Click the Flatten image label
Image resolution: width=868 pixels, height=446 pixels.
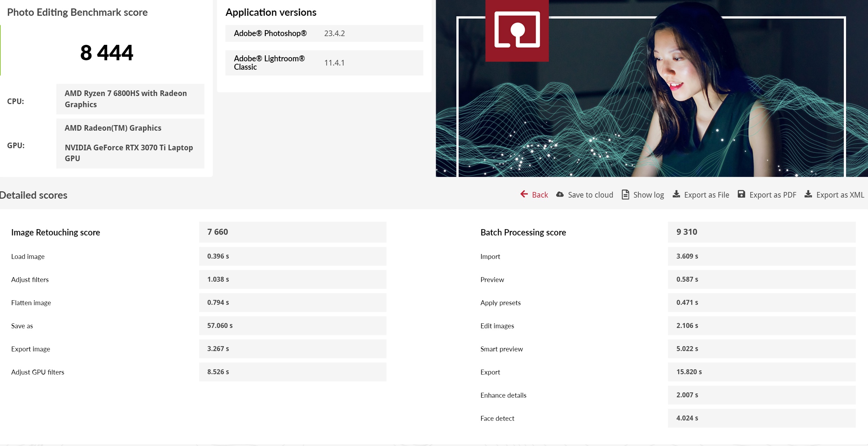pyautogui.click(x=31, y=303)
